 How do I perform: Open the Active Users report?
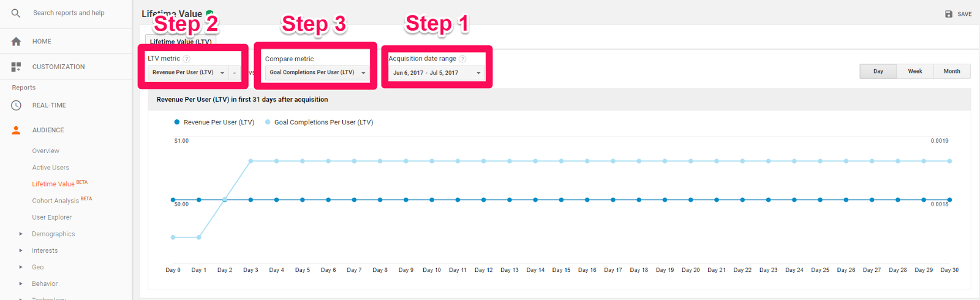click(51, 167)
